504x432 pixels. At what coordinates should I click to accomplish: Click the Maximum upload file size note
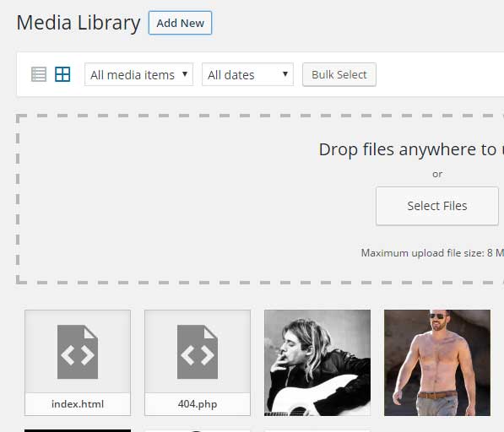[432, 253]
